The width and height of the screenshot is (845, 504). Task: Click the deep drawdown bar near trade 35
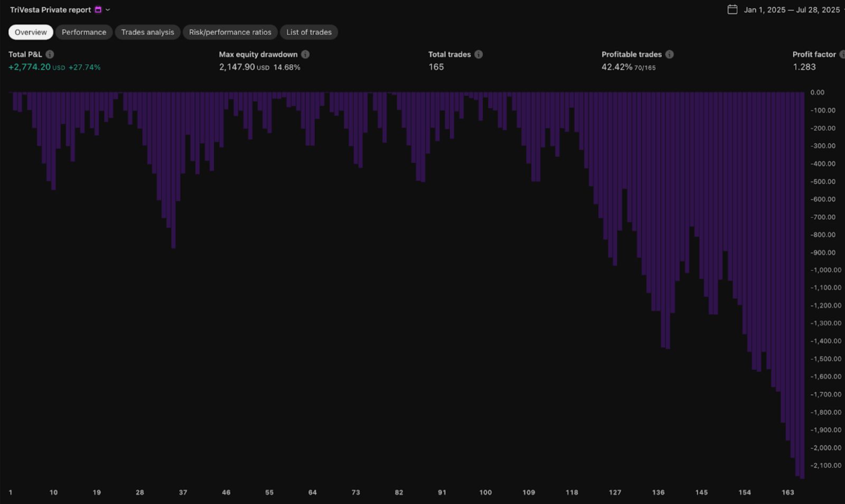(173, 170)
